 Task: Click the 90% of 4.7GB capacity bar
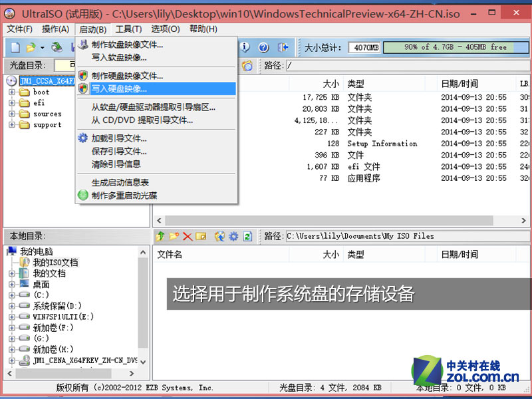456,47
